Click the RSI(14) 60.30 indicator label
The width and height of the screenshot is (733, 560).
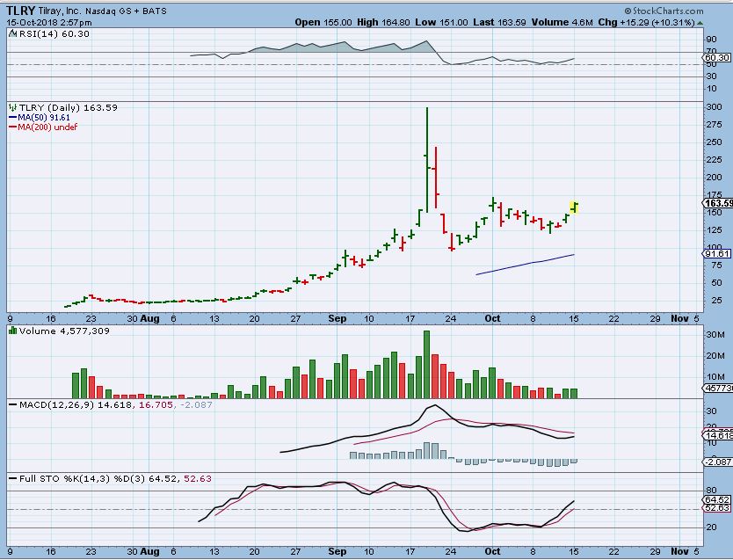54,33
